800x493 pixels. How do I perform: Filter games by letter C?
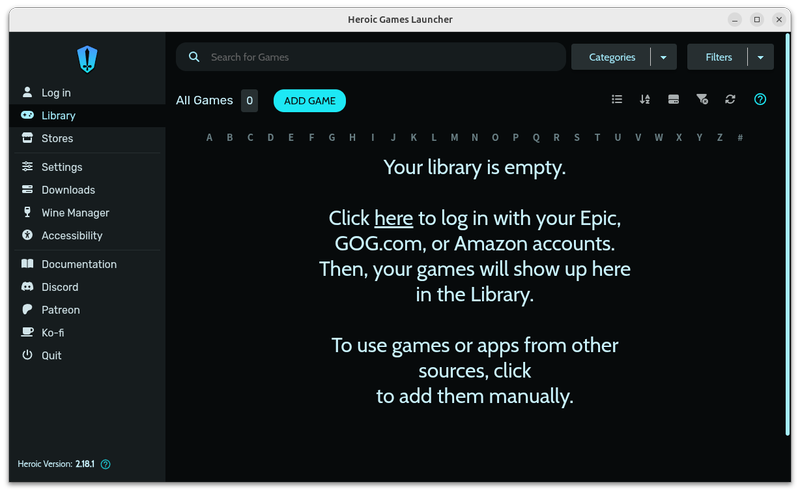(250, 137)
